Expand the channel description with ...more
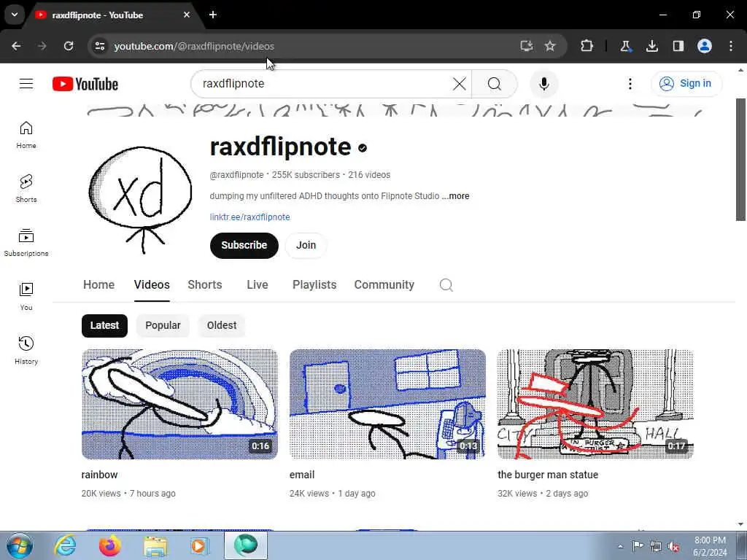 (x=455, y=196)
